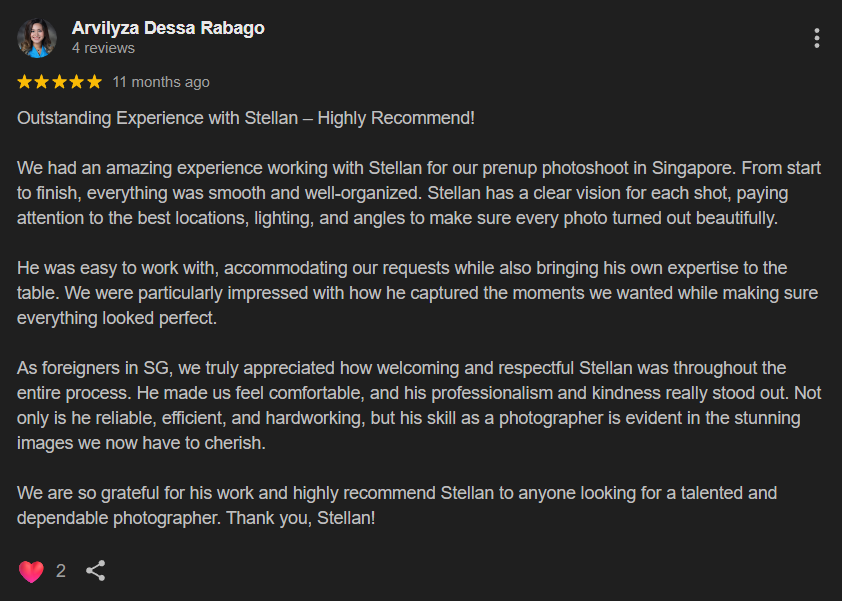Click the paragraph starting "We are so grateful"
842x601 pixels.
click(397, 505)
